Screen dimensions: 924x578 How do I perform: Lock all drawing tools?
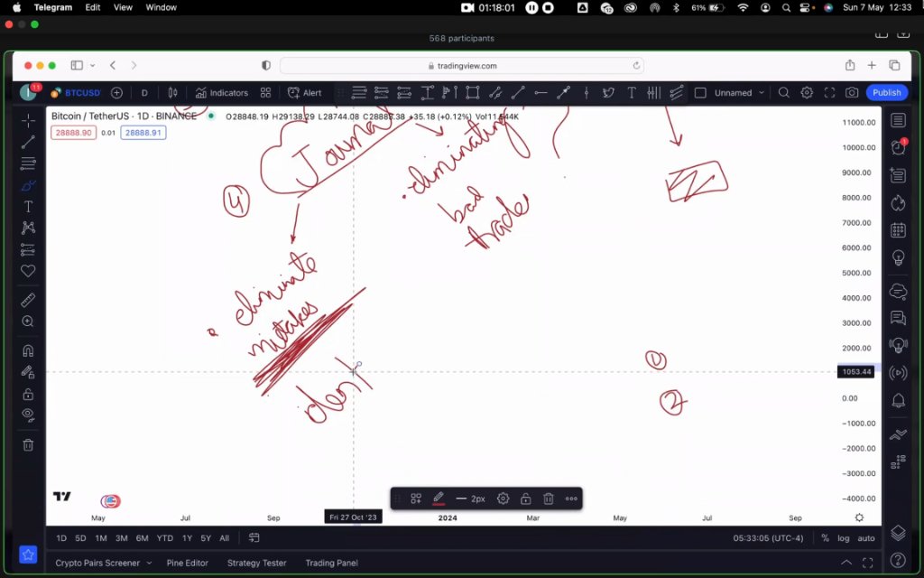tap(28, 394)
